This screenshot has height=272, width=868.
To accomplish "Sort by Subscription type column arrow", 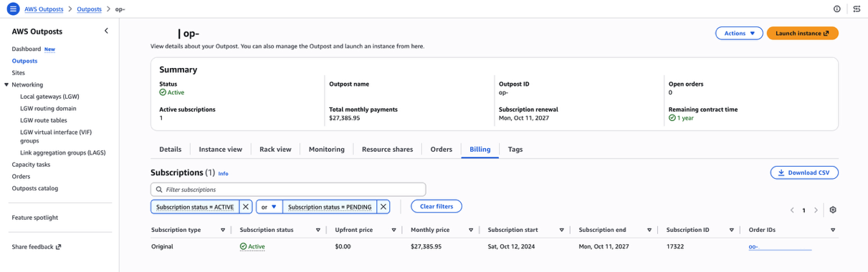I will [x=223, y=230].
